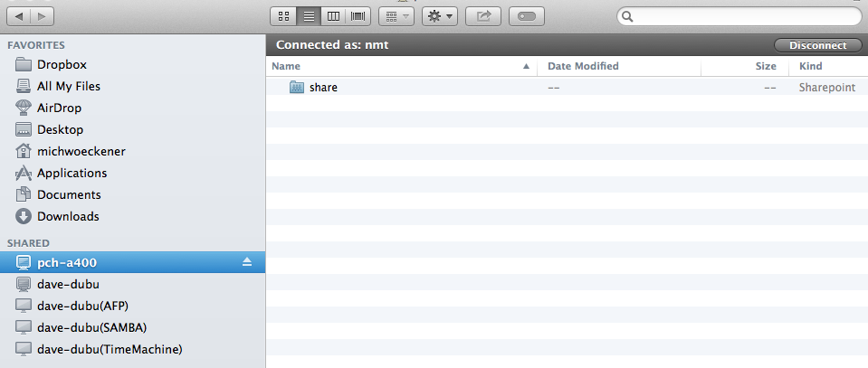
Task: Switch to icon view
Action: (x=283, y=16)
